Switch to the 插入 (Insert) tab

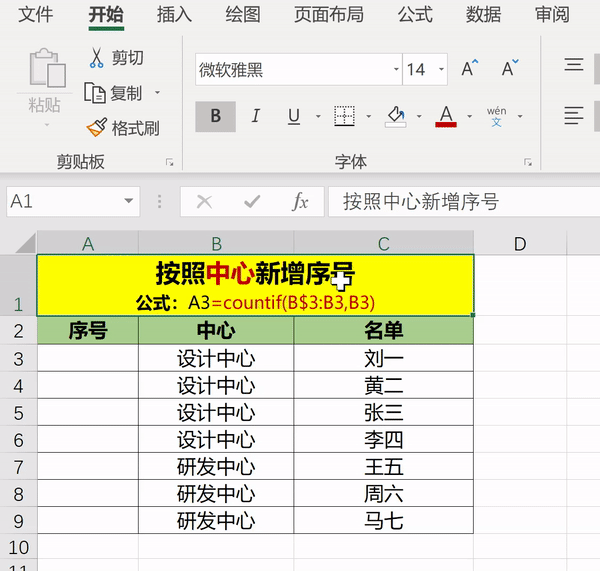click(174, 15)
